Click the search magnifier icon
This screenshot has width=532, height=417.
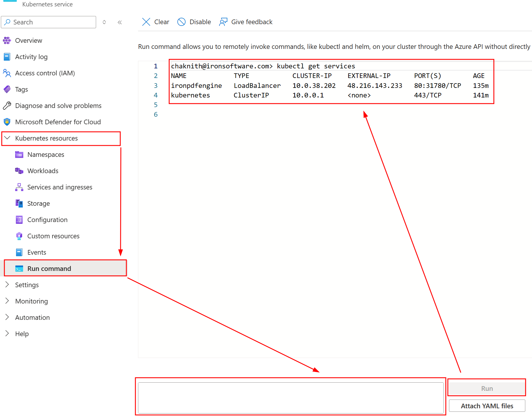pyautogui.click(x=8, y=22)
